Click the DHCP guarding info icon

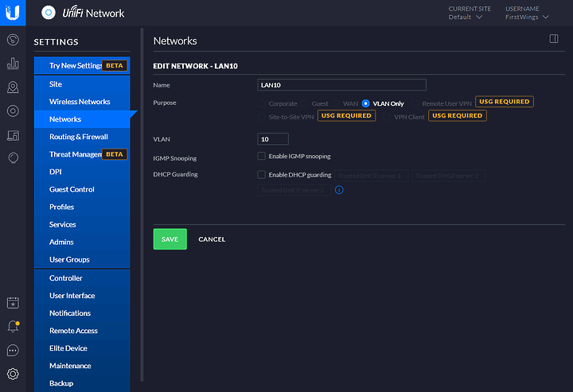click(339, 190)
